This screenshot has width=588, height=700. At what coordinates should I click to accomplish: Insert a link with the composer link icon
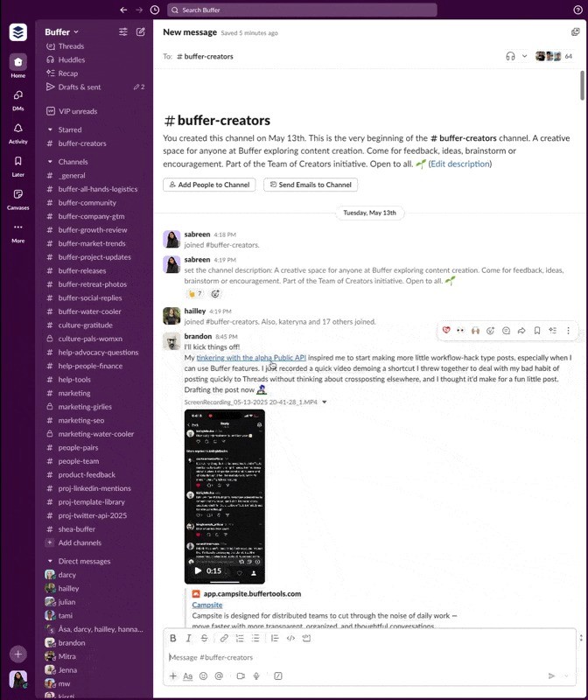(224, 639)
